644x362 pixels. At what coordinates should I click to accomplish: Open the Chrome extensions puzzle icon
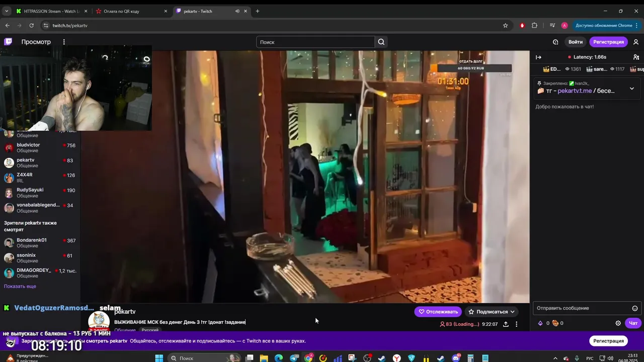(534, 25)
